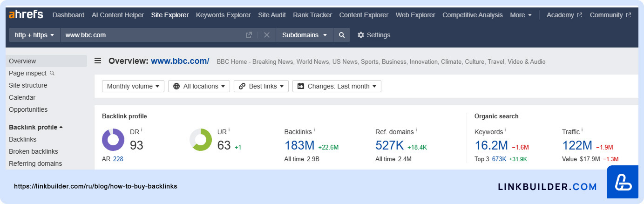Select Referring domains in the sidebar

pyautogui.click(x=35, y=163)
